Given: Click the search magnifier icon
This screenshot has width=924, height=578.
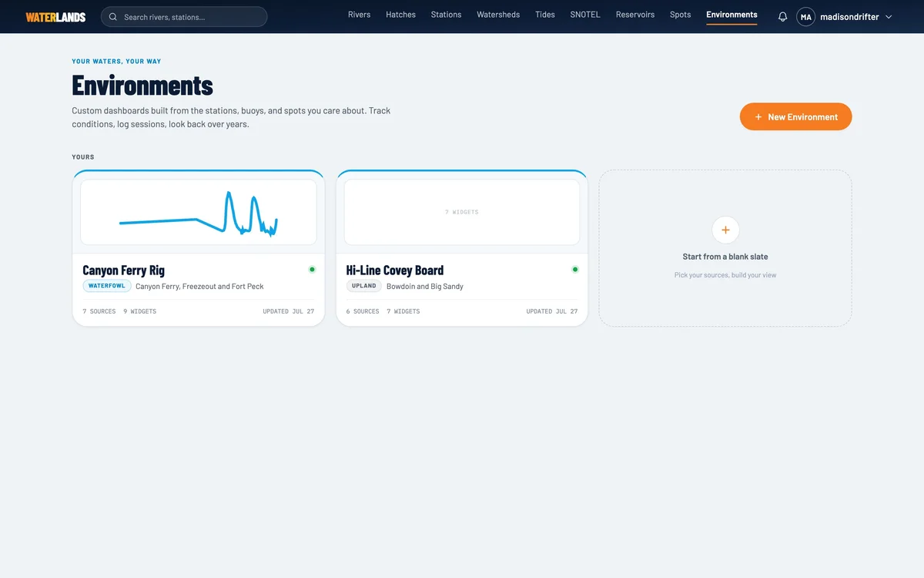Looking at the screenshot, I should pyautogui.click(x=113, y=17).
